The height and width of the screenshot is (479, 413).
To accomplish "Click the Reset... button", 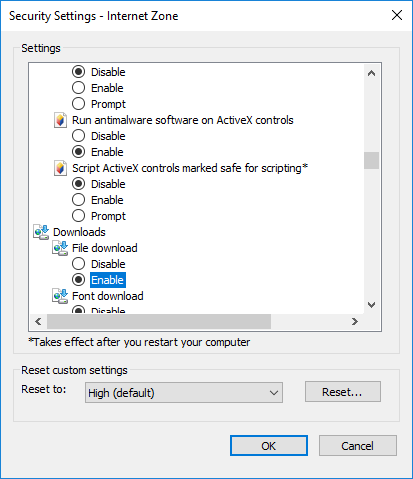I will coord(343,392).
